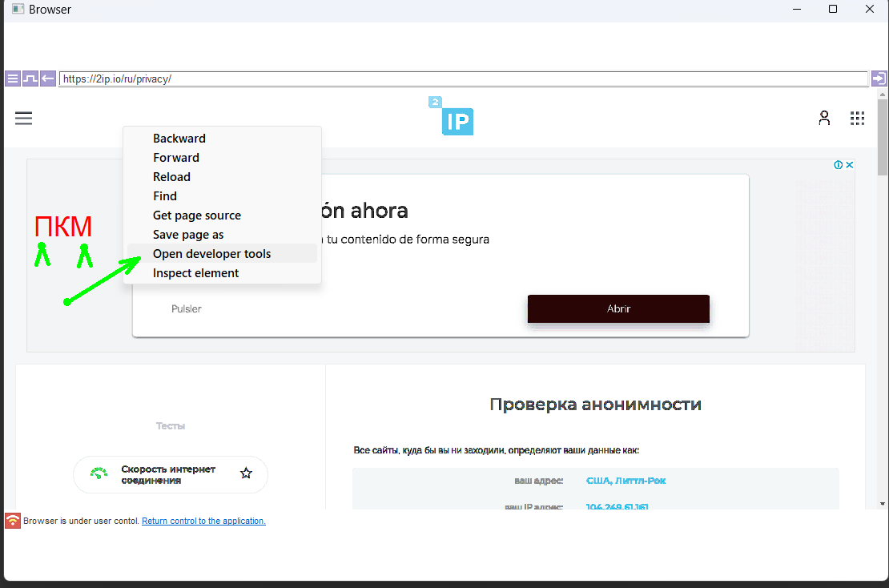
Task: Click the page scrollbar down arrow
Action: point(883,503)
